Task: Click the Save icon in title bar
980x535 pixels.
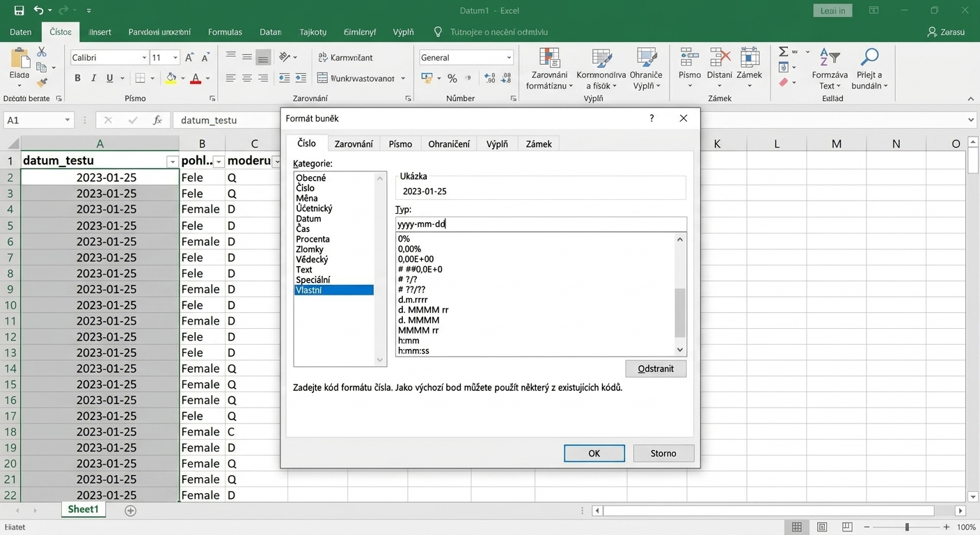Action: point(19,10)
